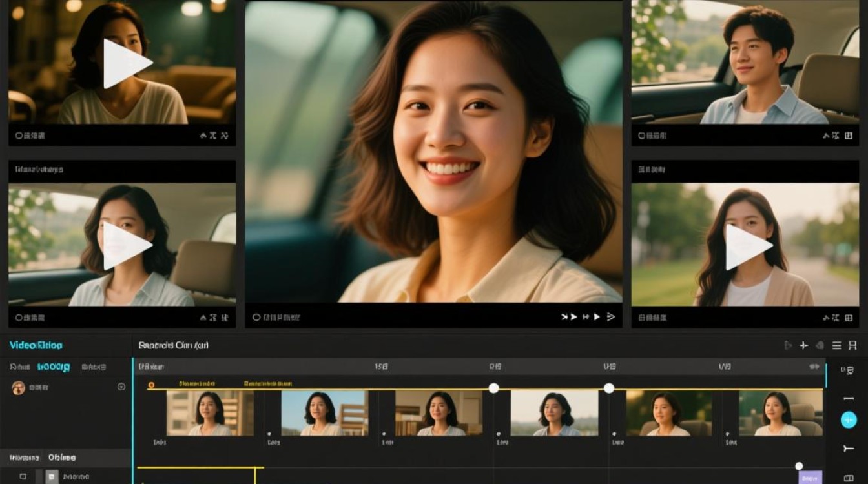Click the double-arrow icon at ruler's right end
The height and width of the screenshot is (484, 868).
click(814, 367)
